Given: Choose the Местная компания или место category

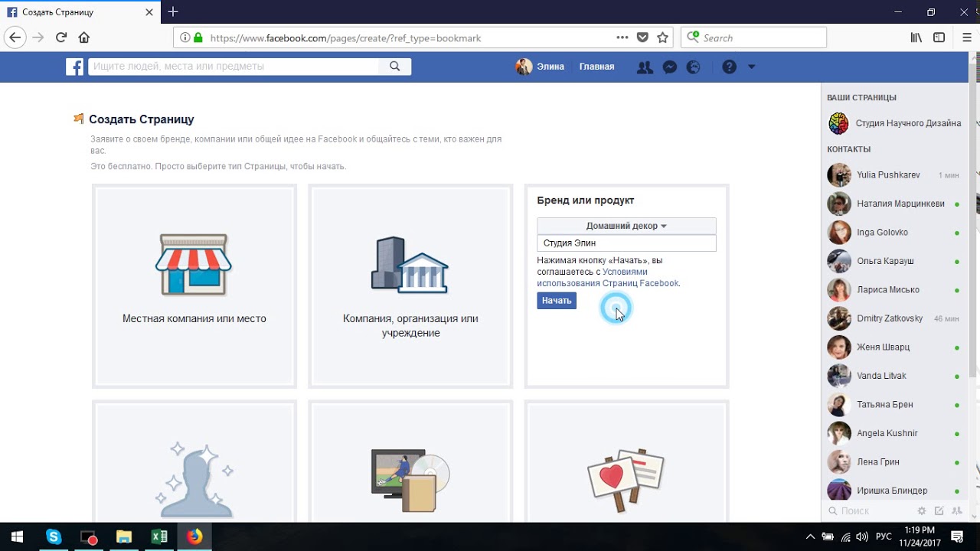Looking at the screenshot, I should (194, 286).
